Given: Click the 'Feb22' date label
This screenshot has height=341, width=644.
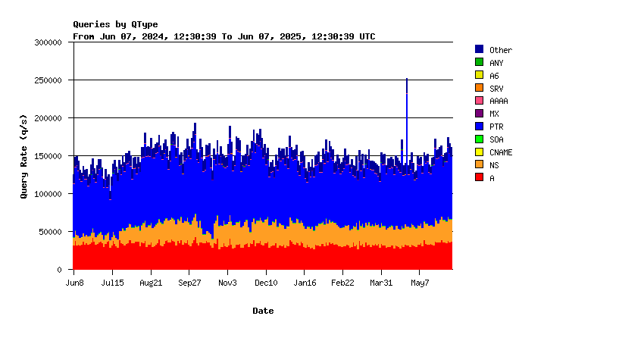Looking at the screenshot, I should 342,283.
